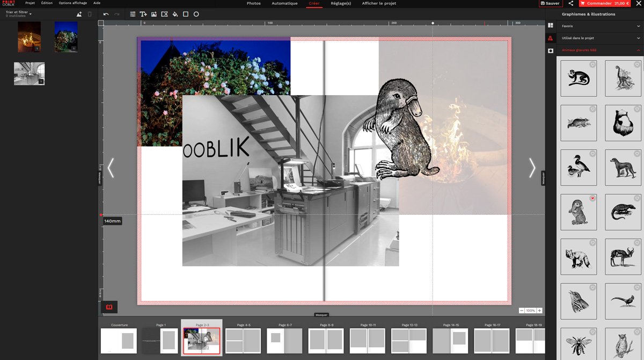Click the Sauver button
Screen dimensions: 644x360
(550, 3)
